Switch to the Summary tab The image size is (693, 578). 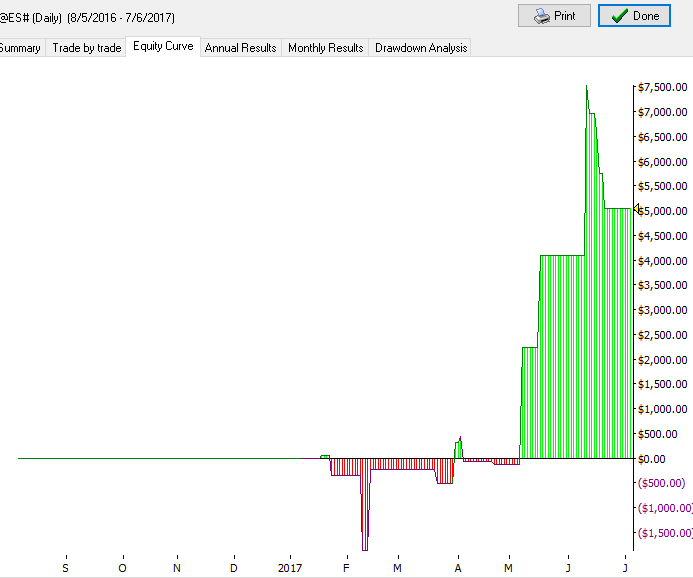click(x=20, y=48)
